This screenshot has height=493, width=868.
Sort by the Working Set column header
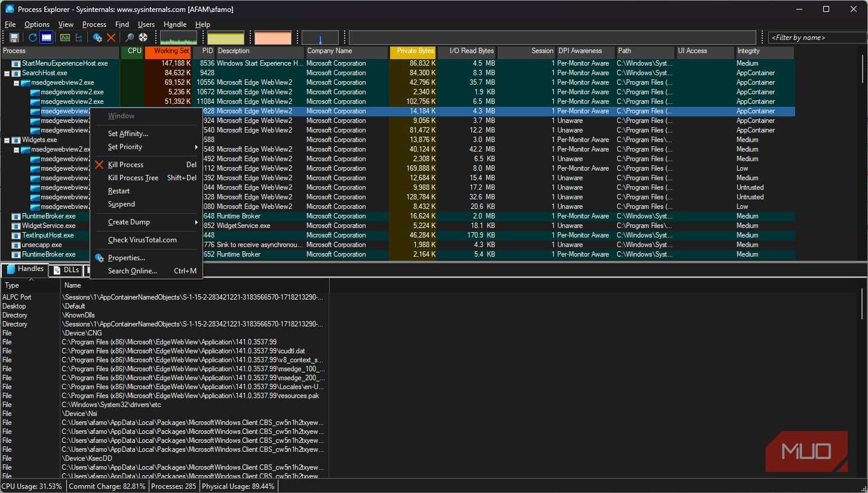point(168,52)
